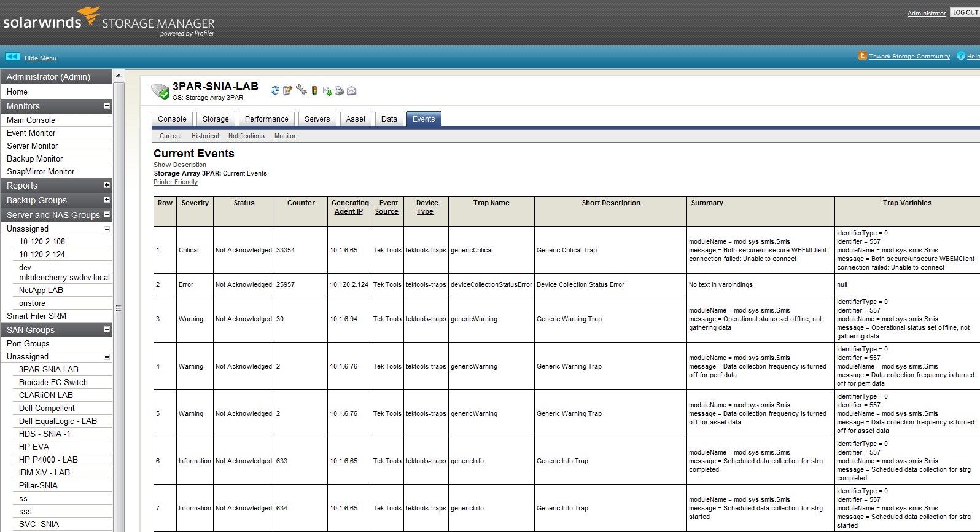Switch to the Servers tab
Screen dimensions: 980x532
point(317,119)
